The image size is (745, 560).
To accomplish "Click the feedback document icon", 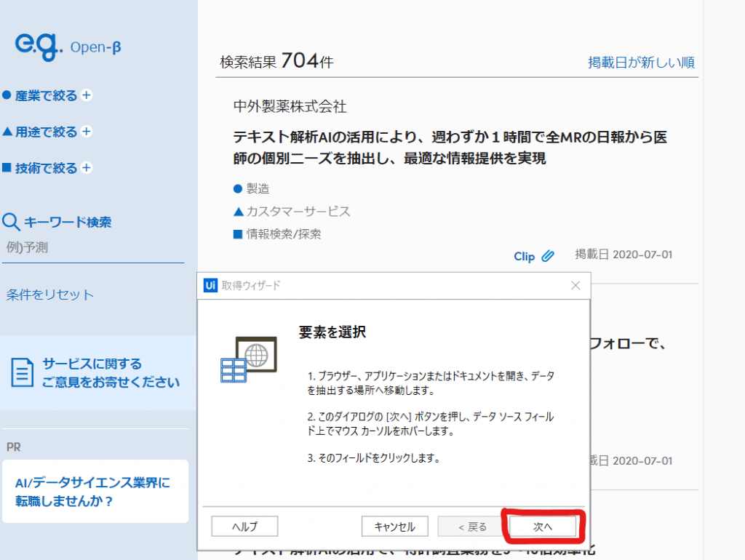I will click(x=23, y=372).
